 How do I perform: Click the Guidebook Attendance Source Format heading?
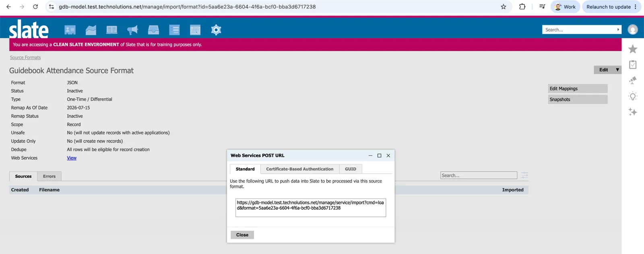point(71,71)
